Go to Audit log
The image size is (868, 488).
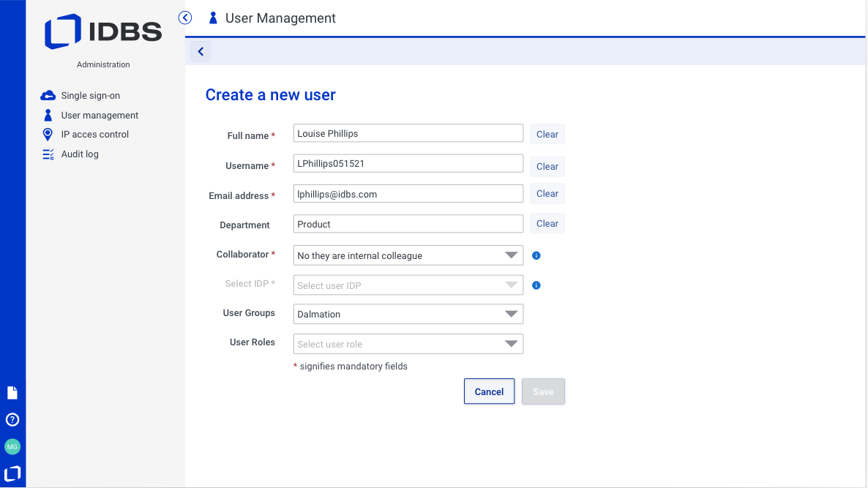79,154
